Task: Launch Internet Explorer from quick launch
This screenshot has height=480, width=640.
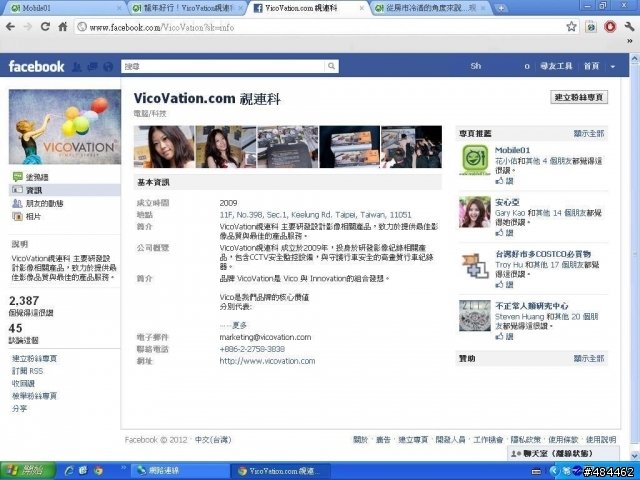Action: tap(69, 471)
